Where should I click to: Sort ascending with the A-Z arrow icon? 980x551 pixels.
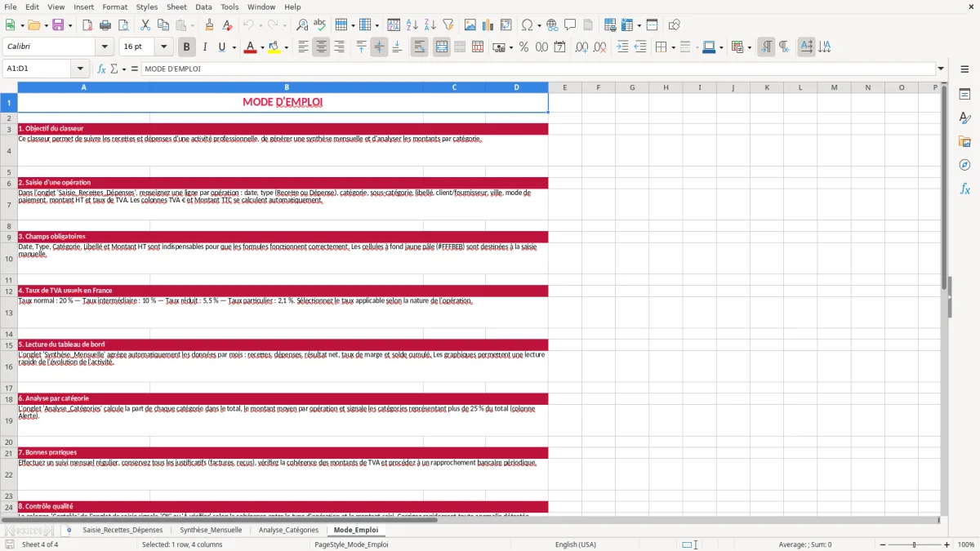pos(412,25)
